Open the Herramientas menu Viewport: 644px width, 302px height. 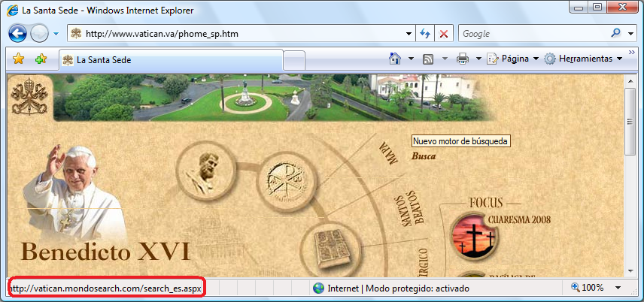tap(584, 59)
